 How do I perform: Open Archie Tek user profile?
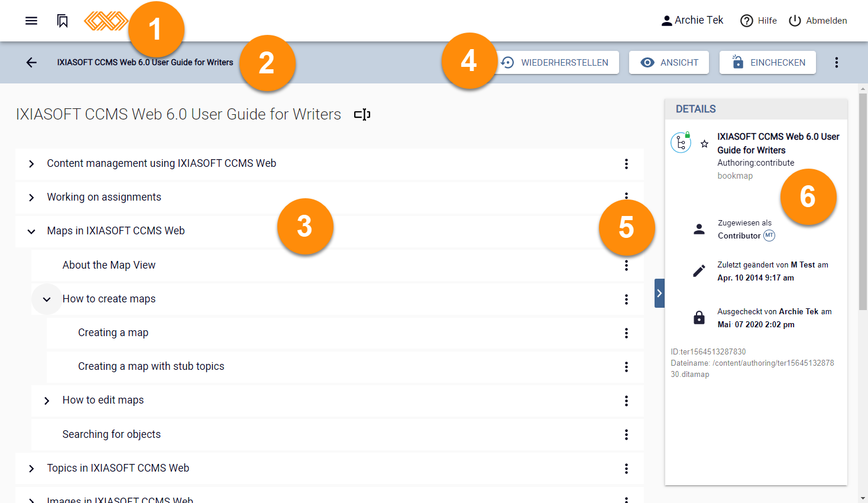point(692,20)
